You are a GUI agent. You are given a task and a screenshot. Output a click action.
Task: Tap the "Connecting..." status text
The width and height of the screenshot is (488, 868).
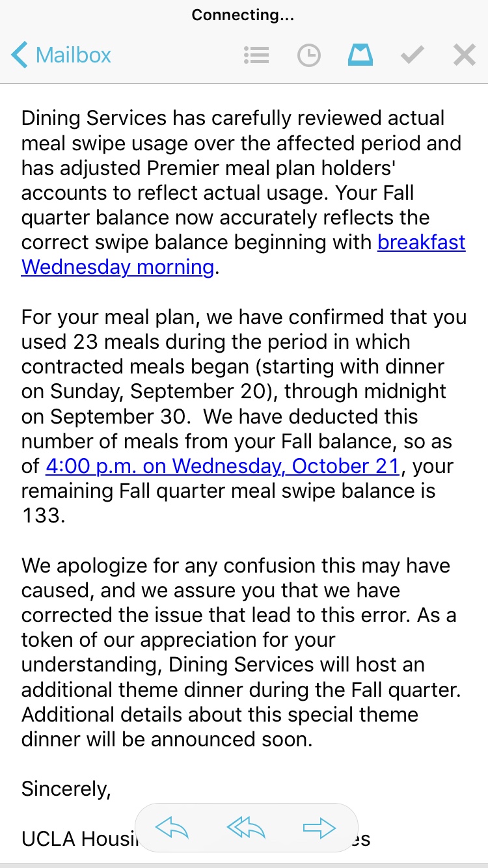coord(243,15)
